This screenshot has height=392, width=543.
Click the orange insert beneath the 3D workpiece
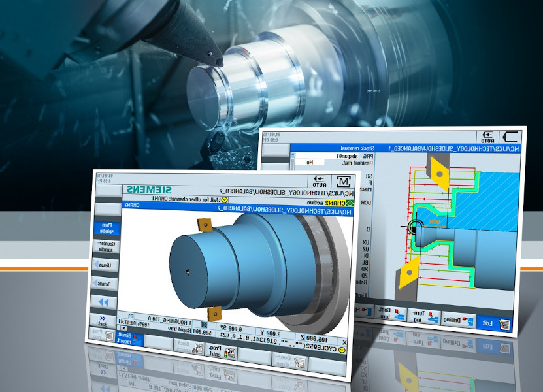click(x=215, y=314)
